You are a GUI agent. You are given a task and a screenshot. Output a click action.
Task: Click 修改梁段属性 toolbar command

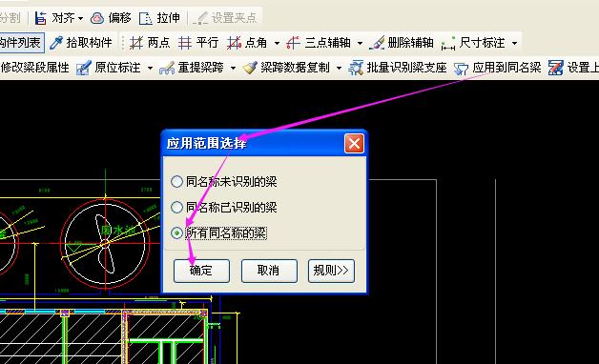tap(34, 68)
